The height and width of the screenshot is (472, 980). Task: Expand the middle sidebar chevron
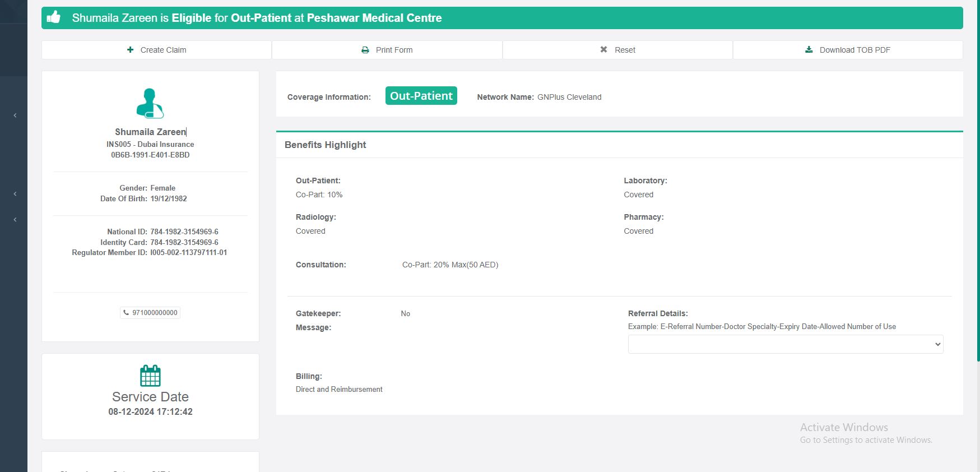[x=15, y=194]
